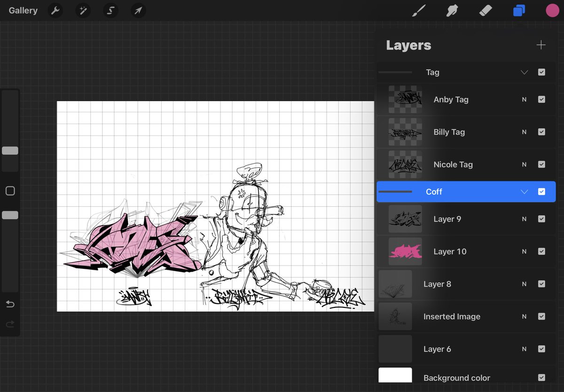
Task: Hide the Billy Tag layer
Action: 541,132
